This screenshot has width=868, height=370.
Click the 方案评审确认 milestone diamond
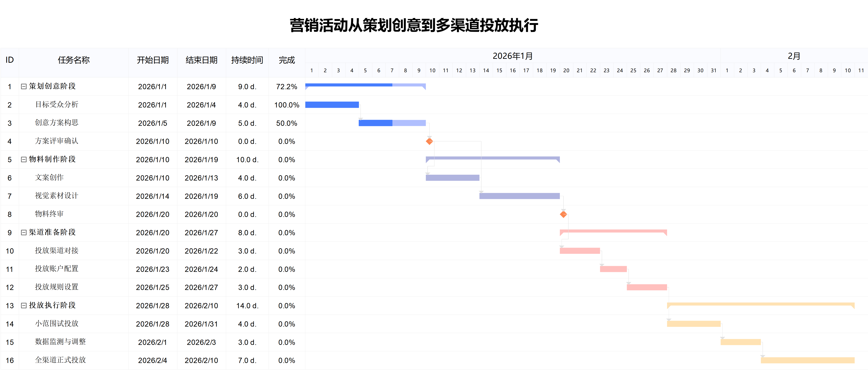point(429,141)
